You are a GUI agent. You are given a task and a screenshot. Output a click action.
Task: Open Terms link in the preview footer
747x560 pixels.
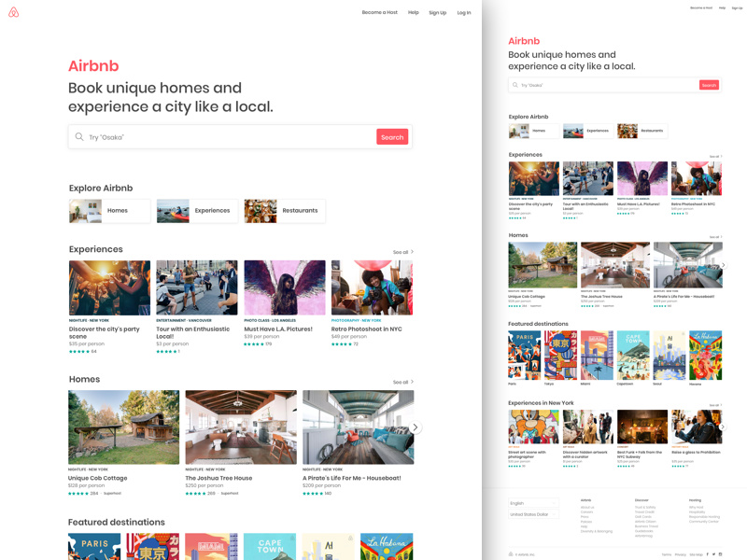[x=667, y=554]
